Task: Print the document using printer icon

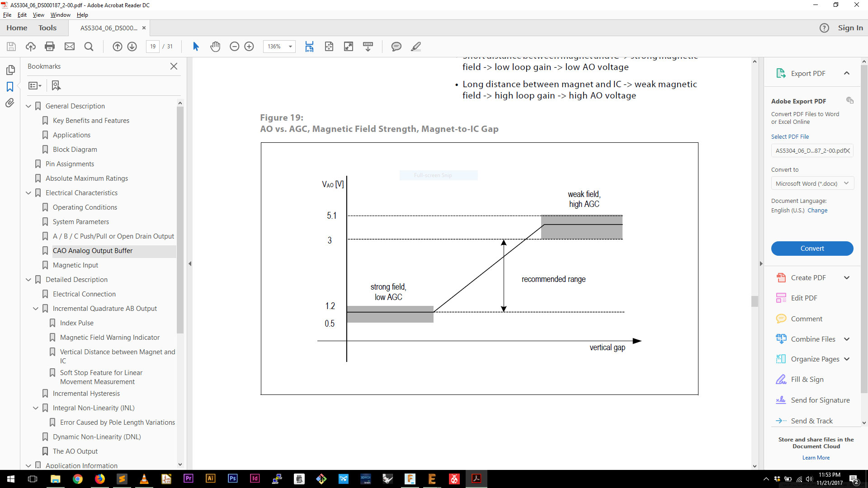Action: point(50,47)
